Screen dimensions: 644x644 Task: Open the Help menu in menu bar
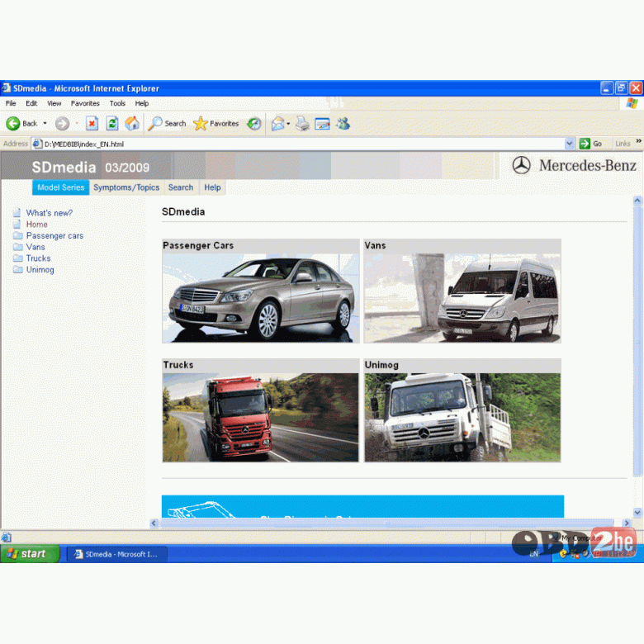tap(142, 103)
